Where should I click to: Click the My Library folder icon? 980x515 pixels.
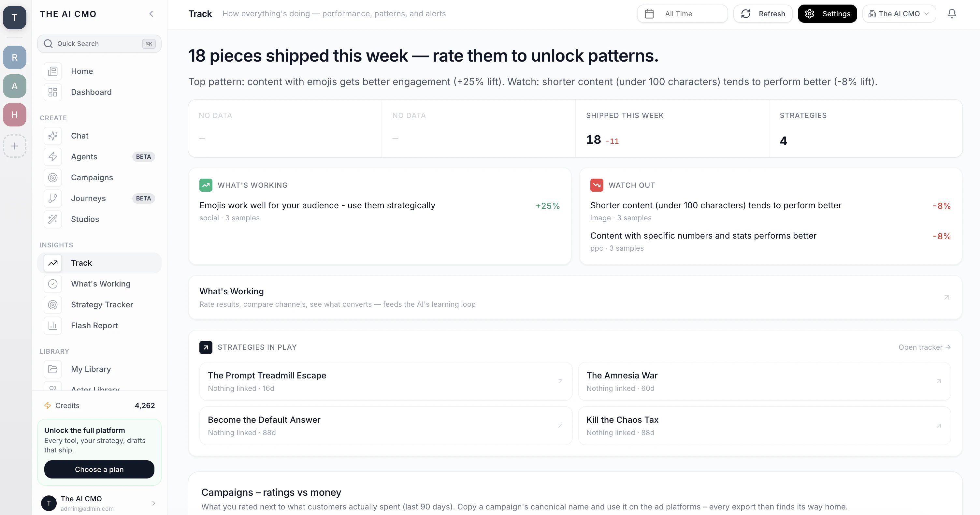(52, 369)
